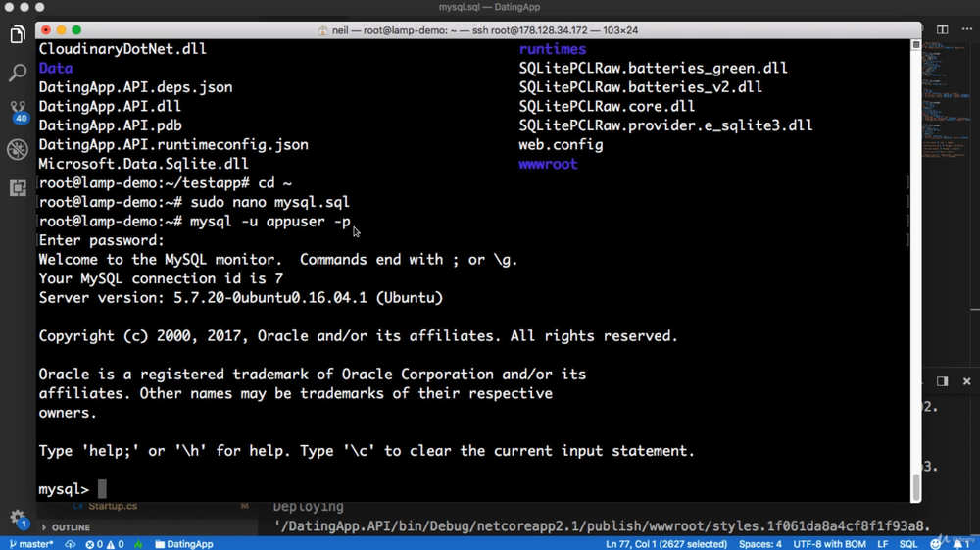Click the 'mysql -u appuser -p' command

click(x=270, y=222)
